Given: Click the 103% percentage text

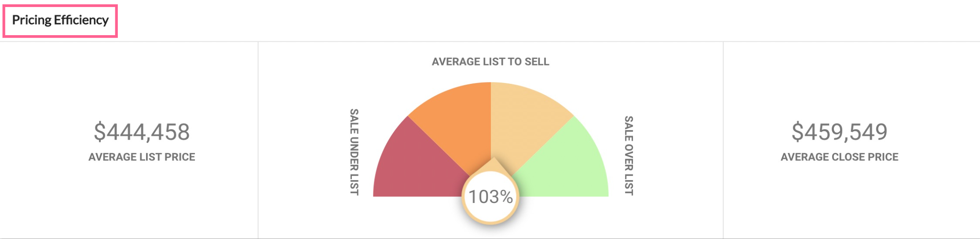Looking at the screenshot, I should click(490, 197).
